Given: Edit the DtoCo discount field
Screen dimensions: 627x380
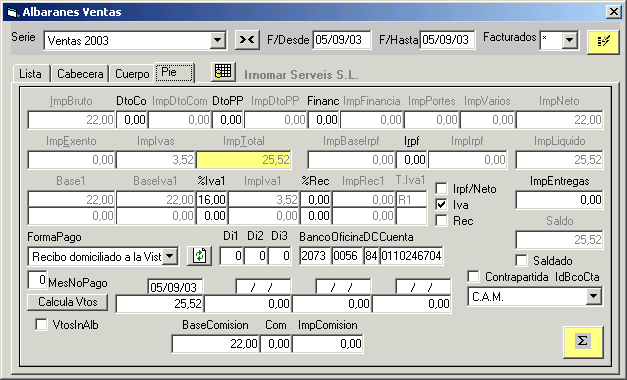Looking at the screenshot, I should point(132,120).
